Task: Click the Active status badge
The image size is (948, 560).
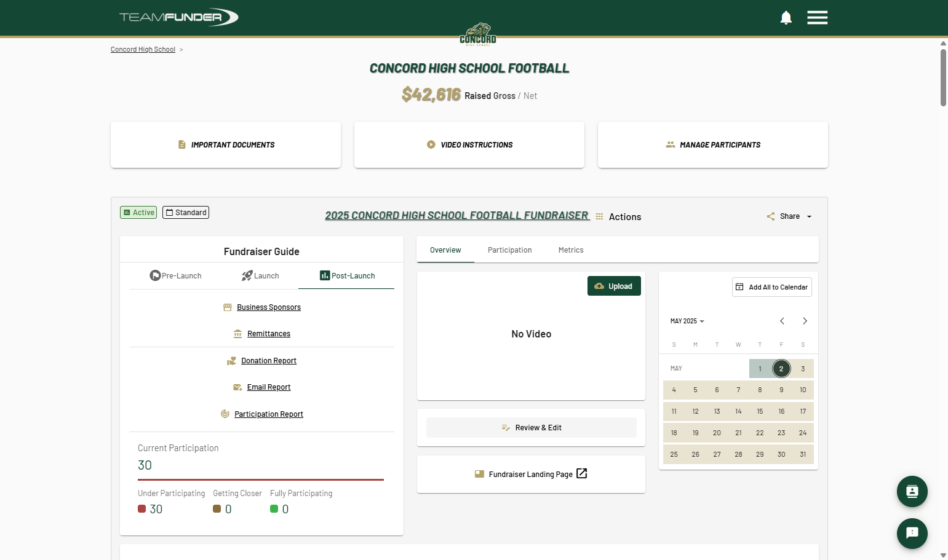Action: pyautogui.click(x=138, y=213)
